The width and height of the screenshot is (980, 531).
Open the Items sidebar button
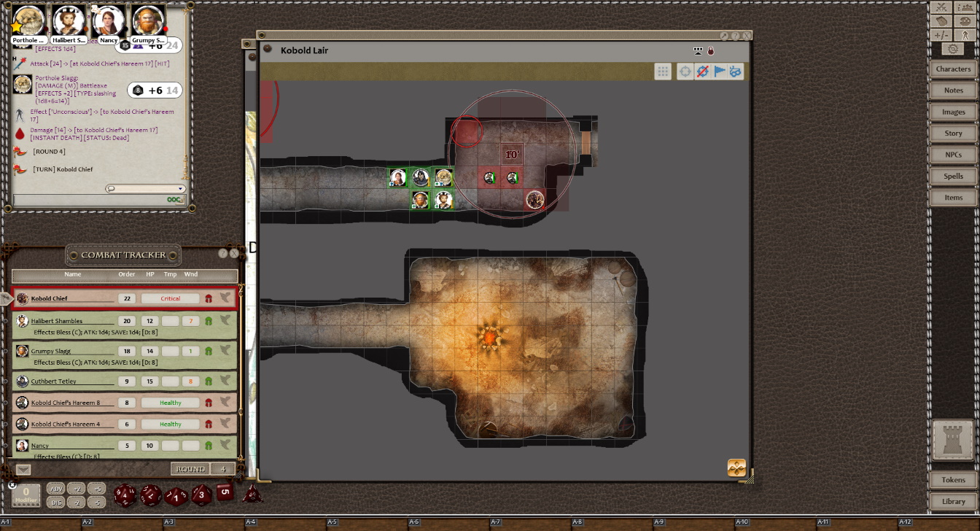point(953,198)
